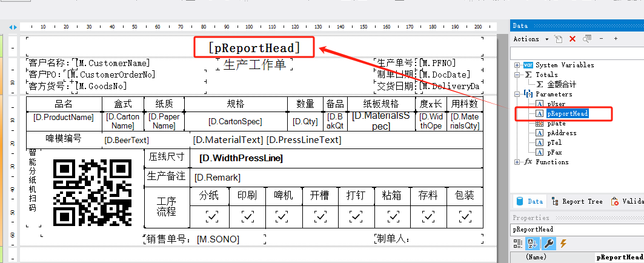Expand the Functions node
This screenshot has width=644, height=263.
pyautogui.click(x=517, y=162)
